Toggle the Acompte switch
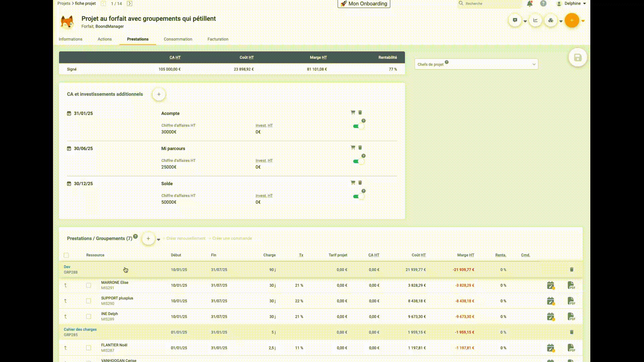Viewport: 644px width, 362px height. pyautogui.click(x=358, y=126)
